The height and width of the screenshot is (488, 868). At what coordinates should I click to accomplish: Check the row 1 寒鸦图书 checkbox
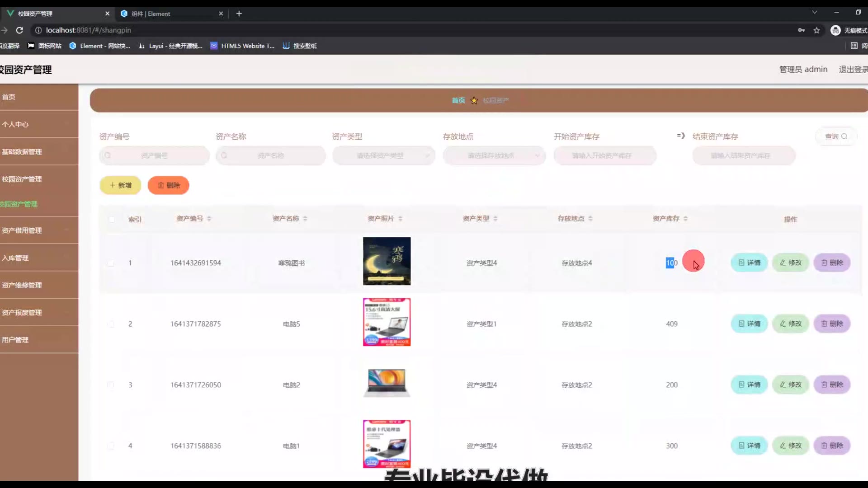[x=111, y=263]
